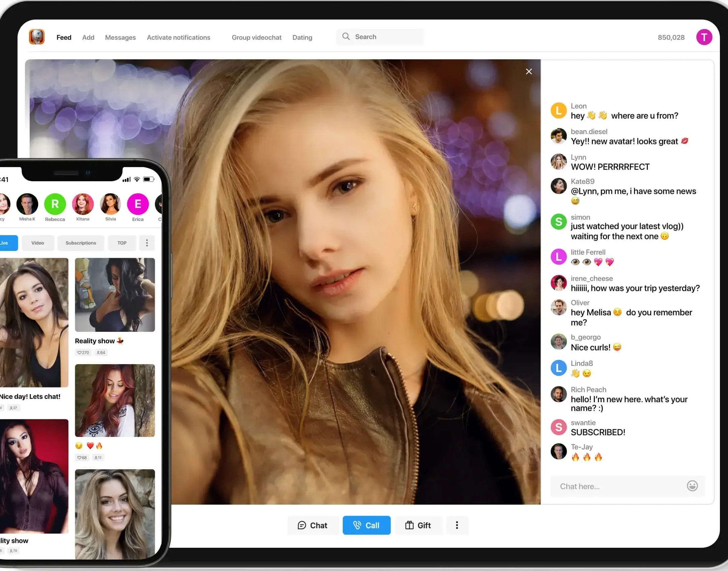Select the TOP tab on phone

[122, 243]
